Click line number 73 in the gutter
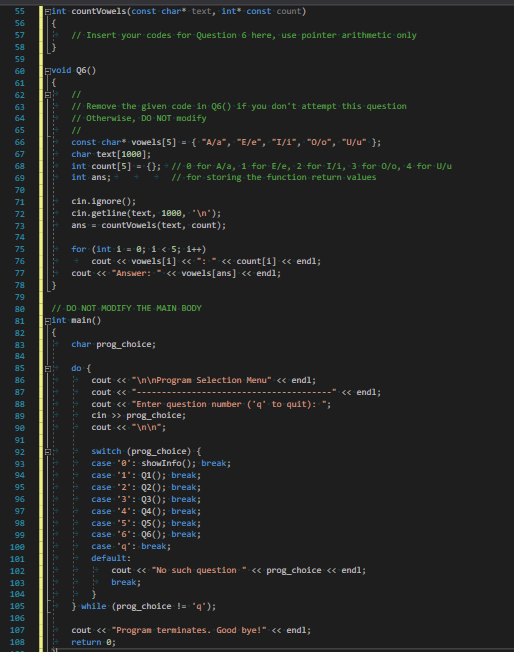514x652 pixels. pos(20,226)
